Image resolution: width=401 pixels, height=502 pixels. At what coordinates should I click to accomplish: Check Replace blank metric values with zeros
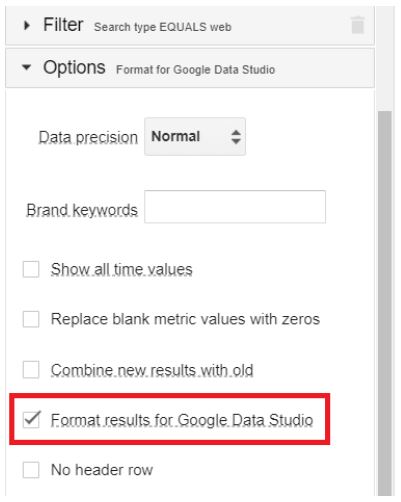coord(31,319)
